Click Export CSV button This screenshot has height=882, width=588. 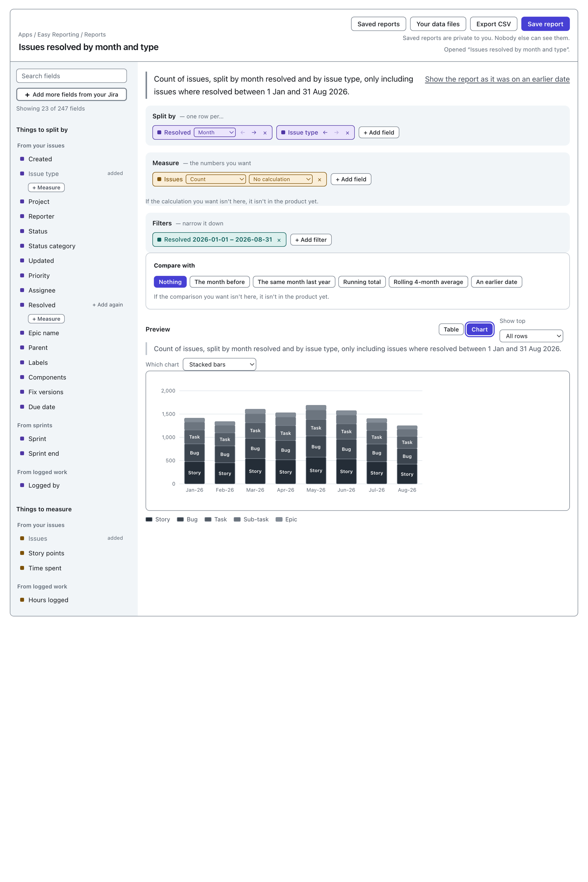(494, 24)
